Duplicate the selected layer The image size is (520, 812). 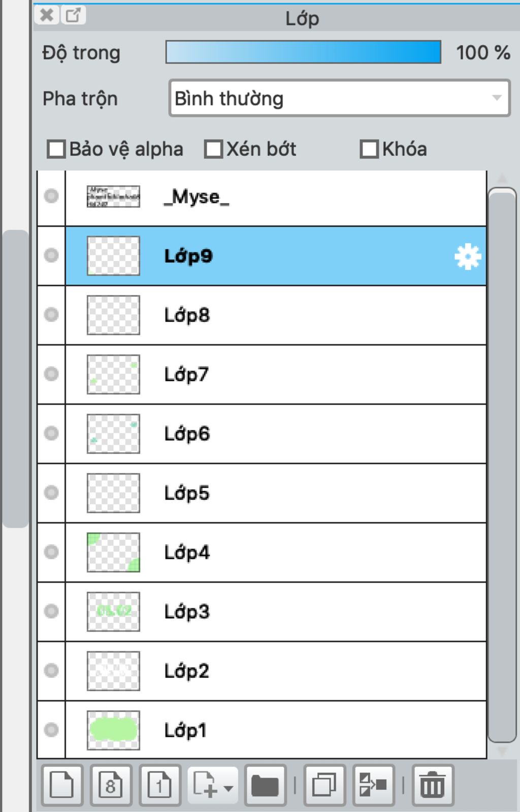(324, 785)
